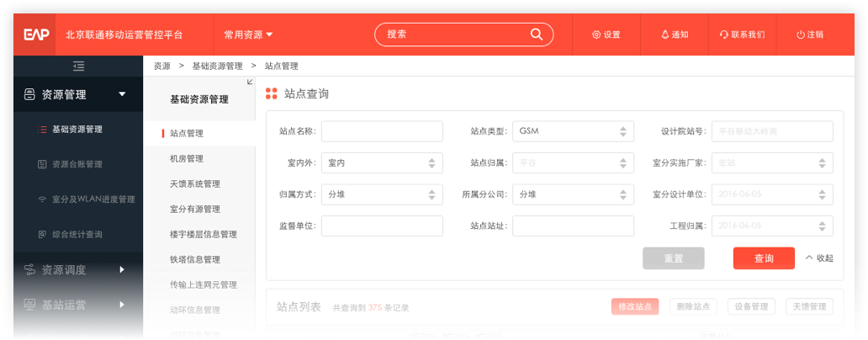Image resolution: width=868 pixels, height=340 pixels.
Task: Open 资源台账管理 in the sidebar
Action: click(x=77, y=164)
